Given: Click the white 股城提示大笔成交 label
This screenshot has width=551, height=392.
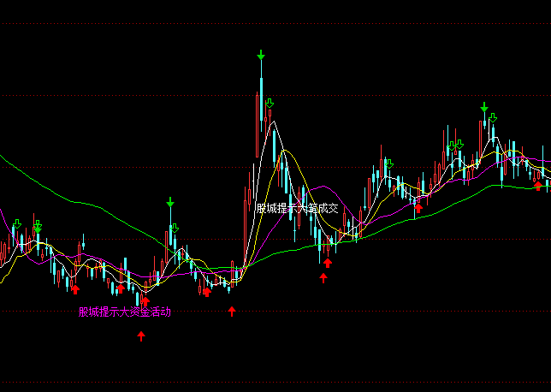Looking at the screenshot, I should 297,208.
